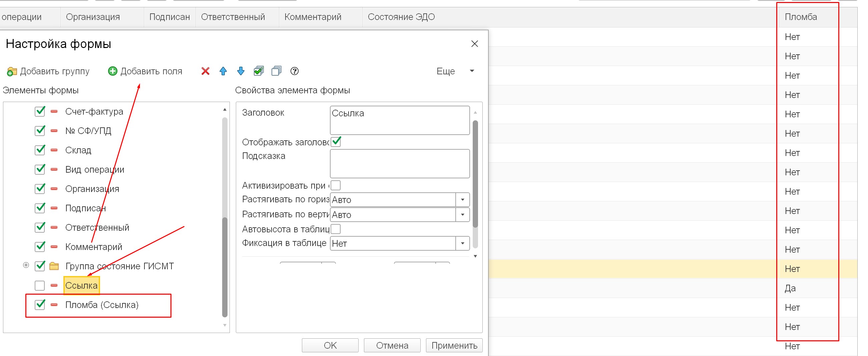Enable Активизировать при открытии checkbox
The height and width of the screenshot is (356, 868).
point(336,185)
